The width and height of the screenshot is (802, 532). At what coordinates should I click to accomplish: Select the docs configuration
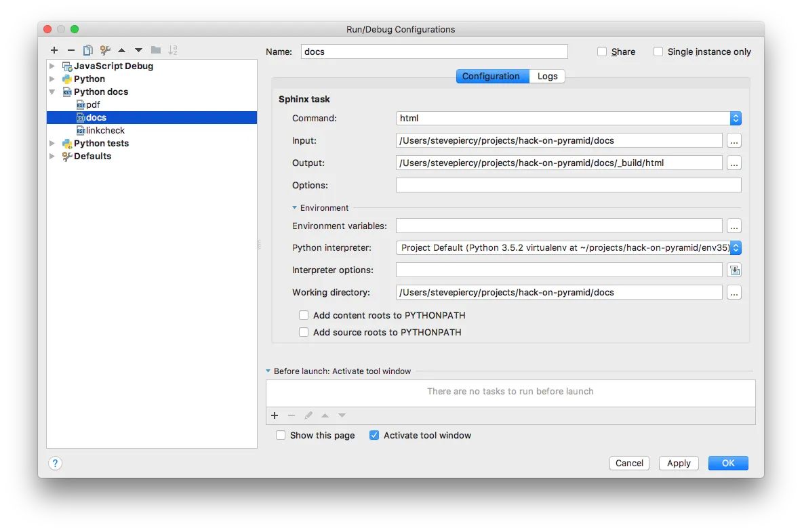[x=152, y=118]
